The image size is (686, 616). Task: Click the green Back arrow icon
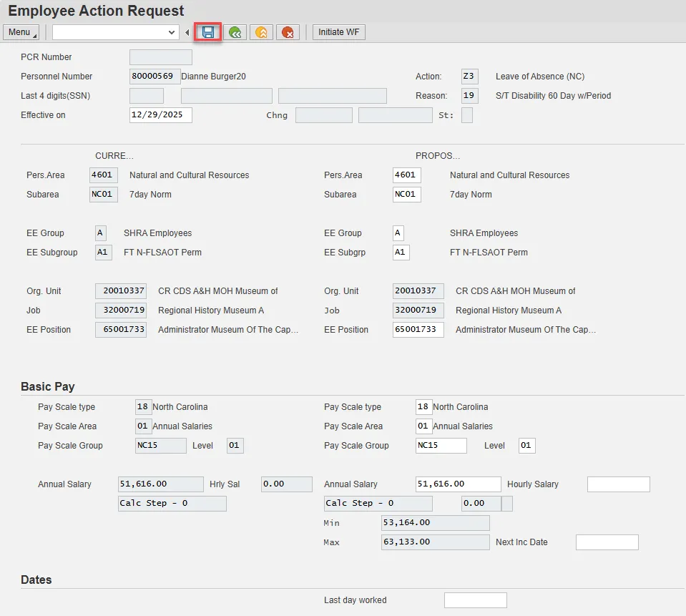click(235, 32)
